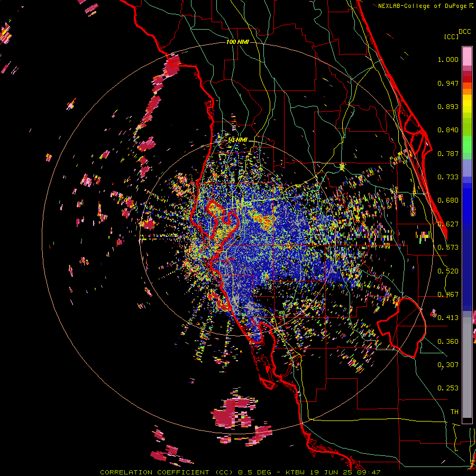
Task: Pick the lavender band on the color scale
Action: click(x=467, y=169)
